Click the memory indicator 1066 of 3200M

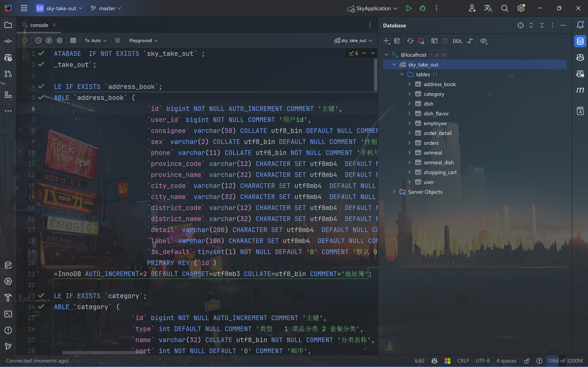click(565, 361)
